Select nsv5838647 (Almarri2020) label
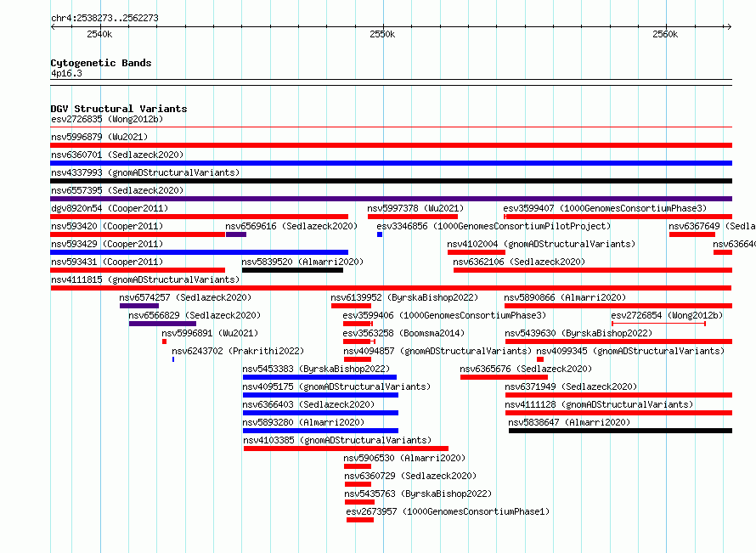Viewport: 756px width, 553px height. pyautogui.click(x=569, y=422)
